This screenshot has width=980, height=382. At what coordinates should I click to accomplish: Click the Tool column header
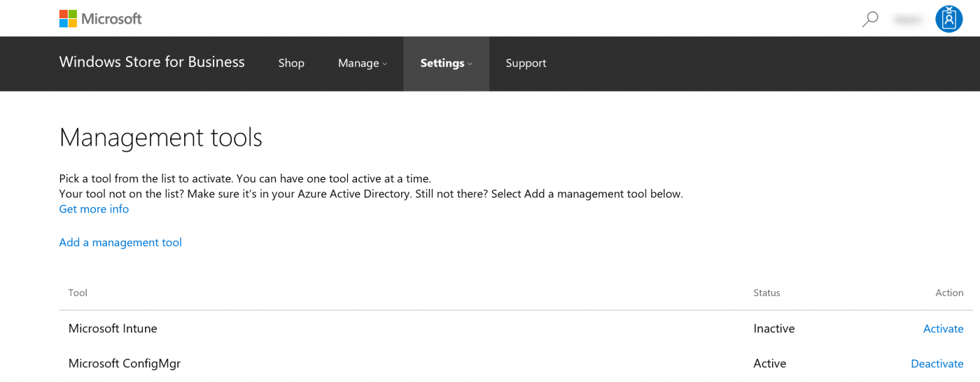coord(78,293)
